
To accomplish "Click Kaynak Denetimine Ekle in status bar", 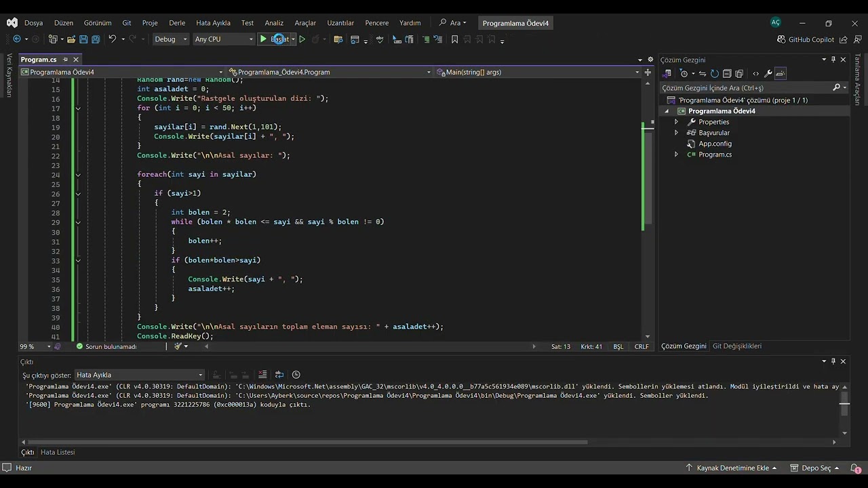I will click(x=731, y=468).
